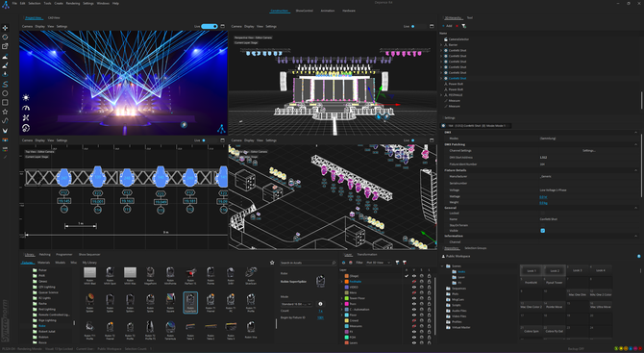Switch to the ShowControl tab
This screenshot has width=644, height=353.
(304, 11)
